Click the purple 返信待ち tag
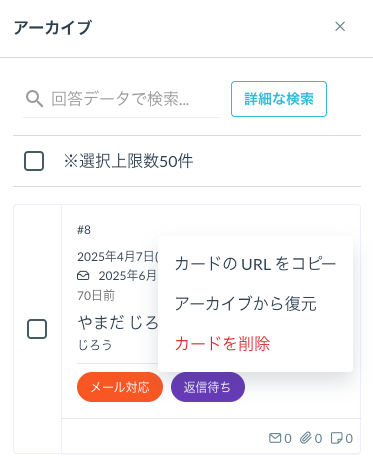 pyautogui.click(x=208, y=387)
